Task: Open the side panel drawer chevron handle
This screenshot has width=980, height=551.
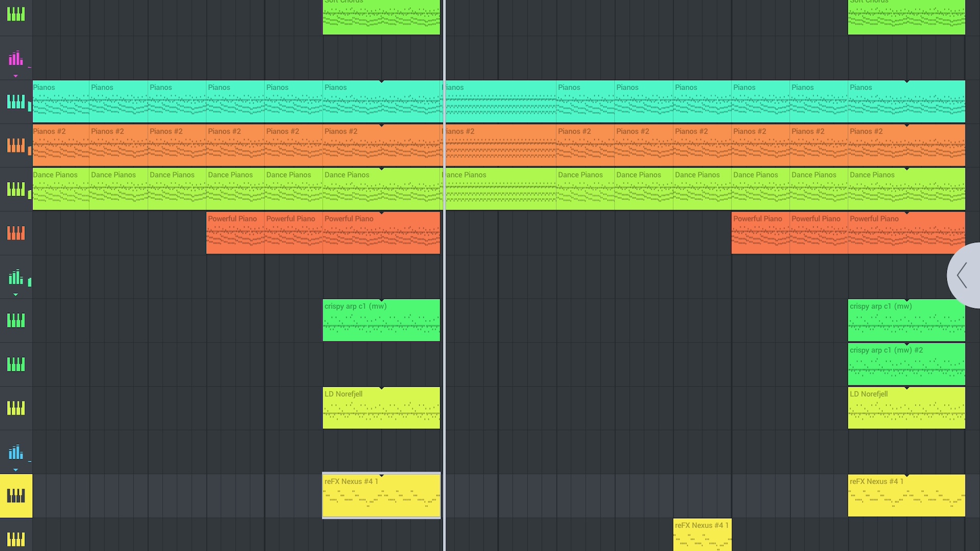Action: [963, 275]
